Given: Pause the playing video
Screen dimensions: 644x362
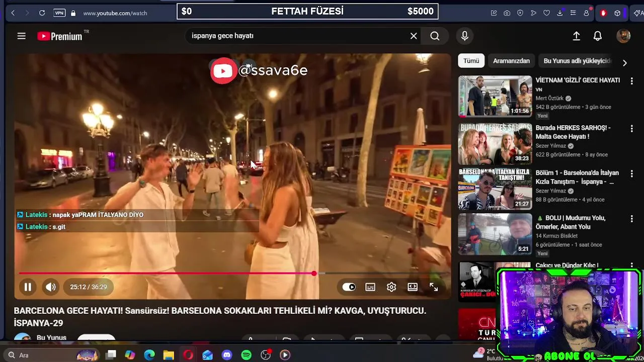Looking at the screenshot, I should pyautogui.click(x=28, y=287).
